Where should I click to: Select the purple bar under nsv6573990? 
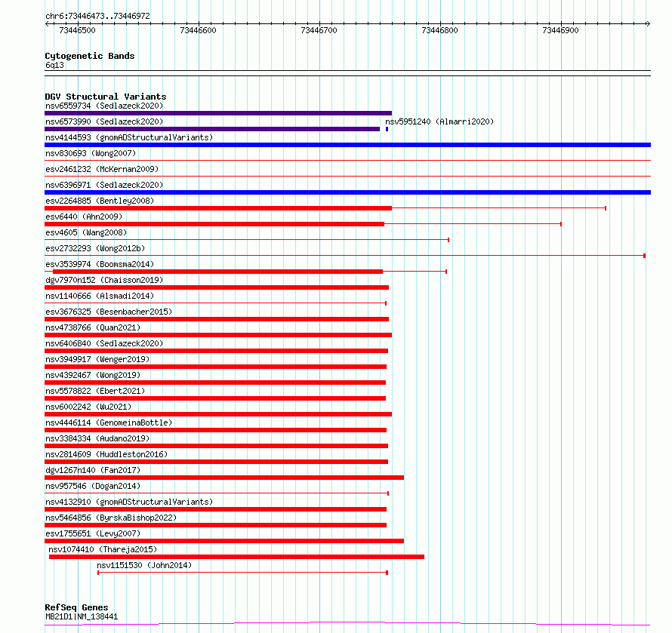coord(212,129)
